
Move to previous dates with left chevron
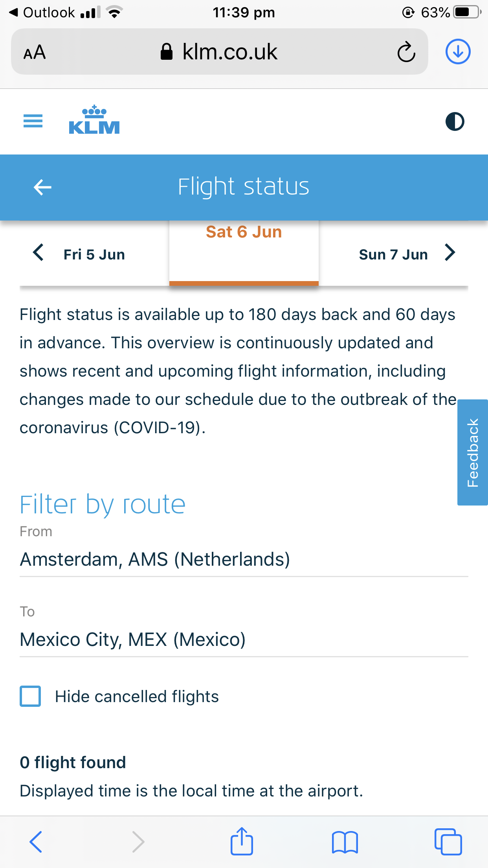click(x=38, y=252)
